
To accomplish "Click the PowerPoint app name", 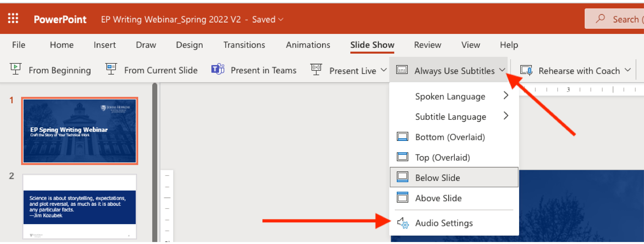I will click(x=60, y=19).
